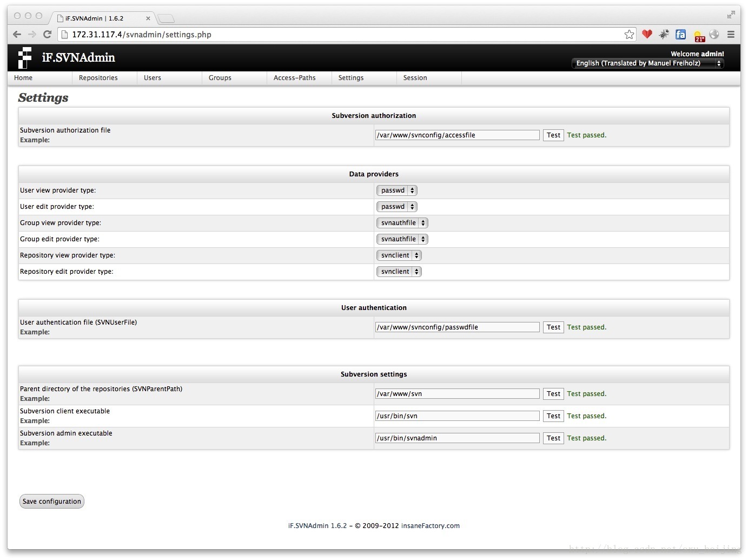
Task: Edit the /usr/bin/svn field
Action: tap(458, 416)
